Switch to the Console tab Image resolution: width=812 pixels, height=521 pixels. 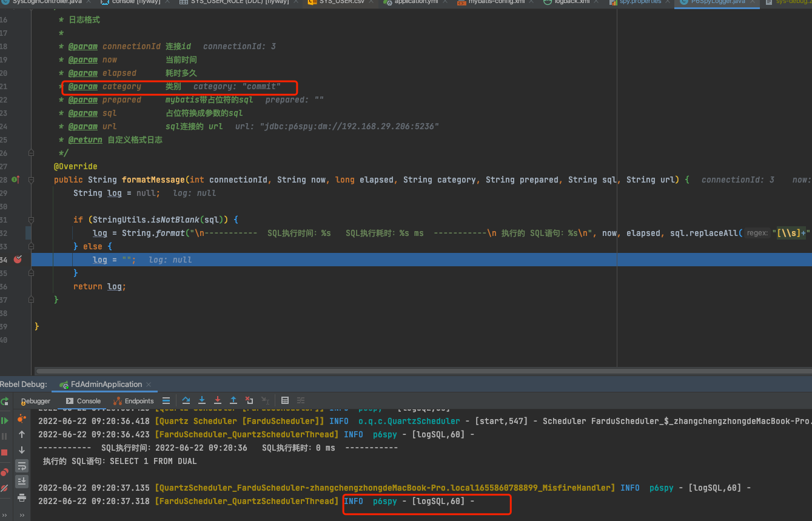[83, 401]
